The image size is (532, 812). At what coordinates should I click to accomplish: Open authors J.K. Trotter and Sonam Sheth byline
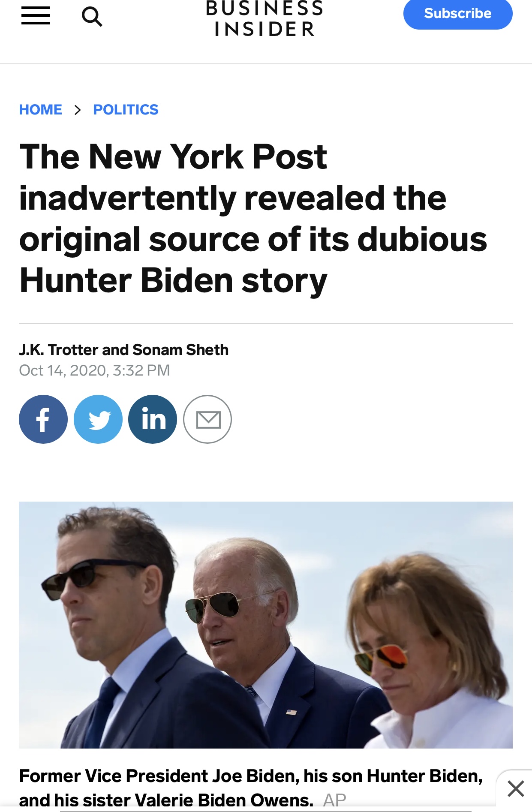click(124, 350)
